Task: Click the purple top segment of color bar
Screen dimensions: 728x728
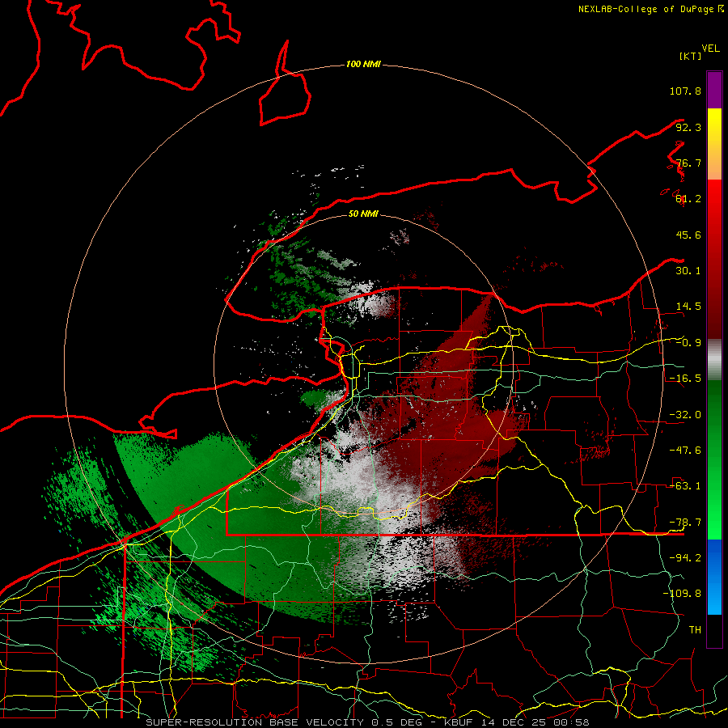Action: pyautogui.click(x=714, y=91)
